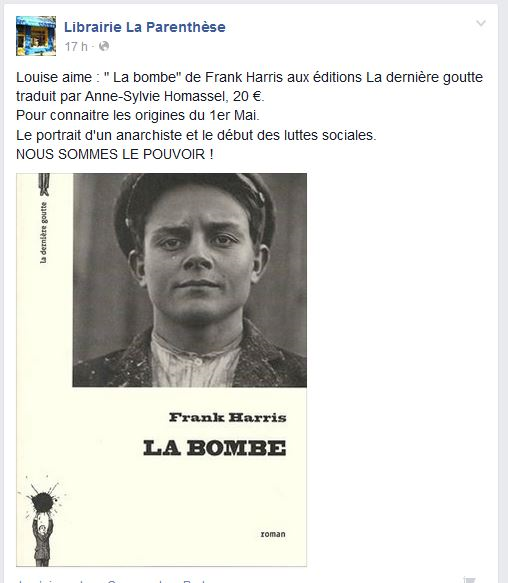
Task: Click the LA BOMBE title on cover
Action: (x=215, y=448)
